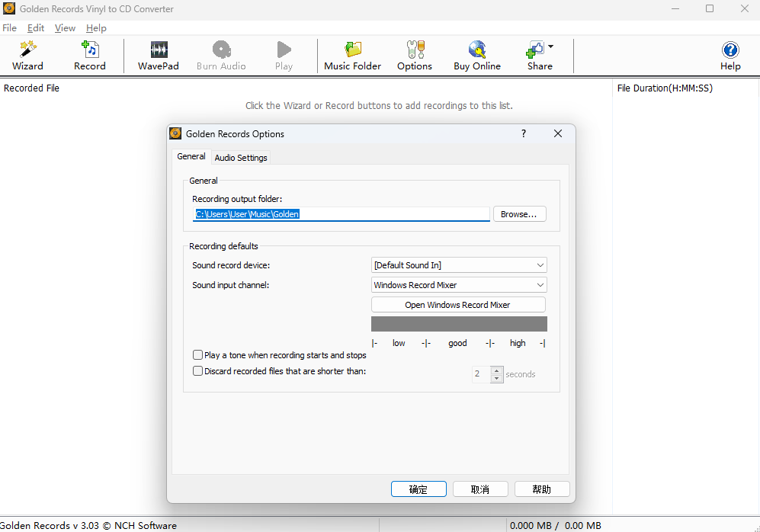The width and height of the screenshot is (760, 532).
Task: Switch to the Audio Settings tab
Action: [241, 158]
